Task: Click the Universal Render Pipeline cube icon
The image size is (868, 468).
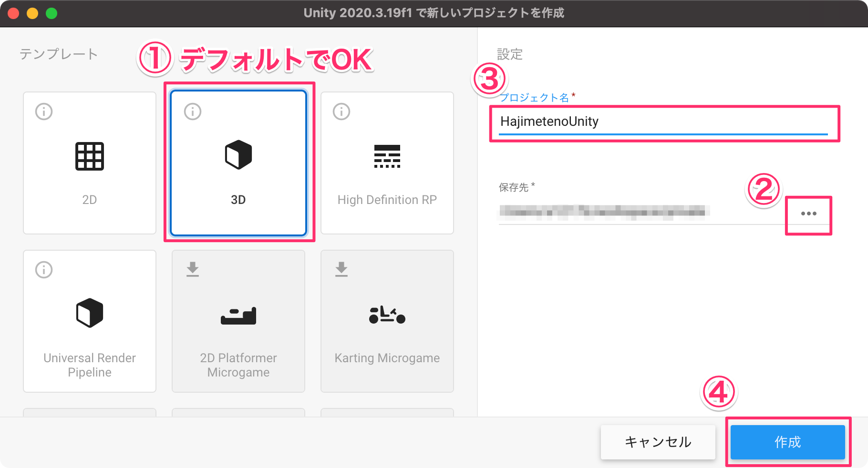Action: (x=90, y=313)
